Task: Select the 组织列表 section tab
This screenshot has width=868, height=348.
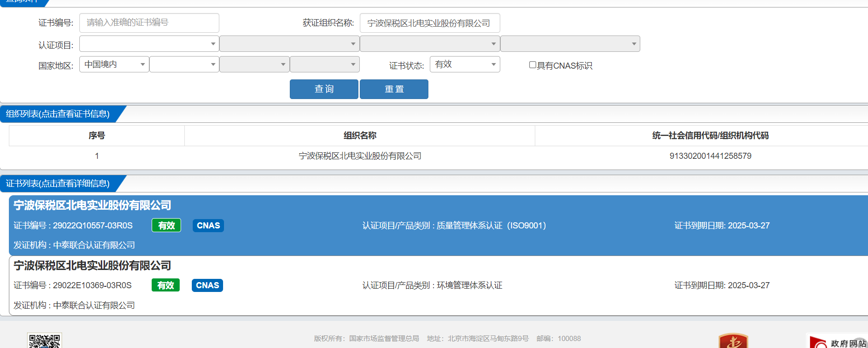Action: pyautogui.click(x=58, y=114)
